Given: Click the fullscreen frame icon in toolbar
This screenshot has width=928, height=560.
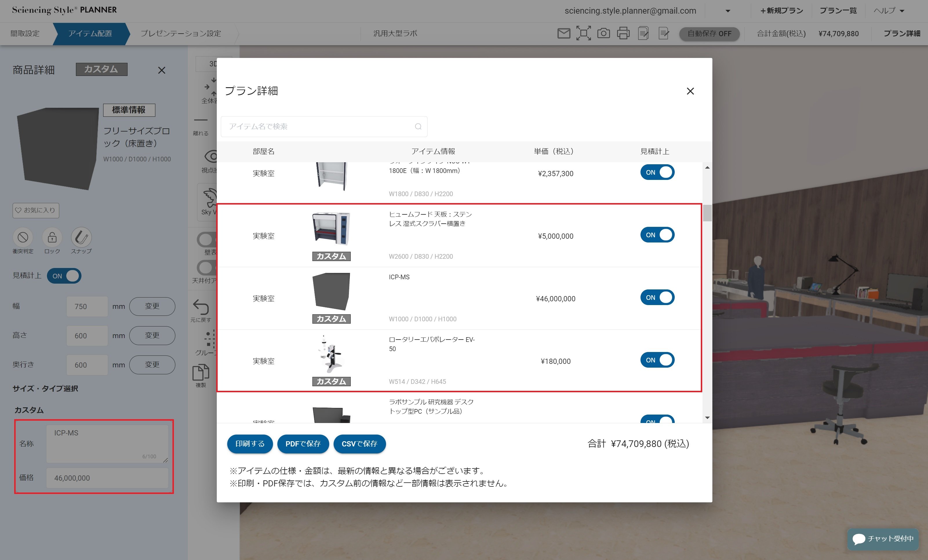Looking at the screenshot, I should 583,34.
